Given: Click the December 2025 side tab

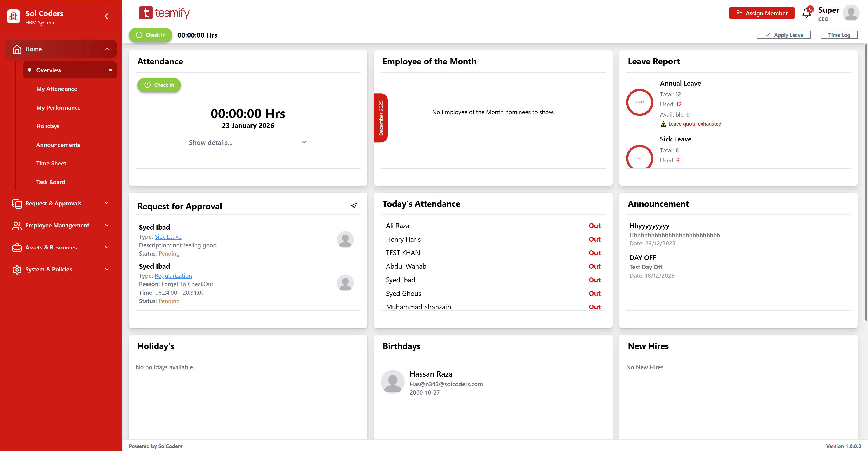Looking at the screenshot, I should 381,118.
